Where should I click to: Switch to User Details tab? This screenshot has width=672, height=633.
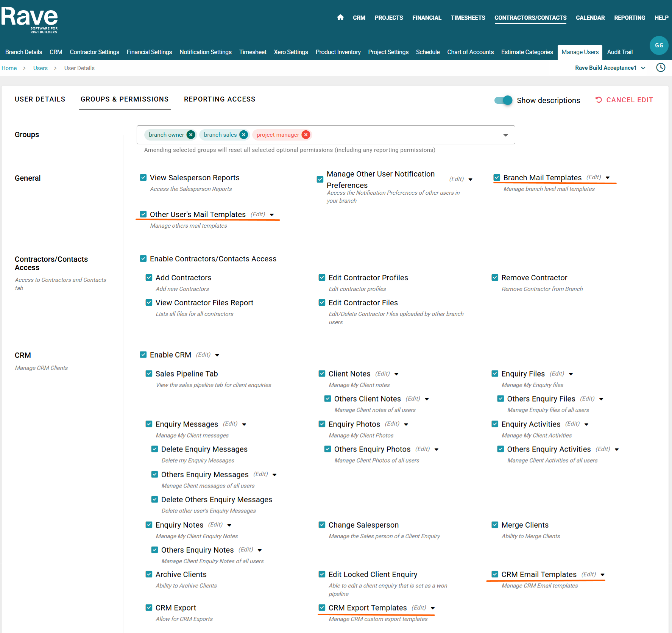click(40, 99)
